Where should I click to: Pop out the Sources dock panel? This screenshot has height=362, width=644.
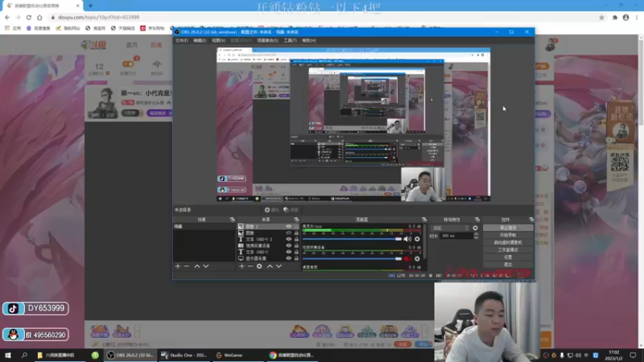pos(296,220)
